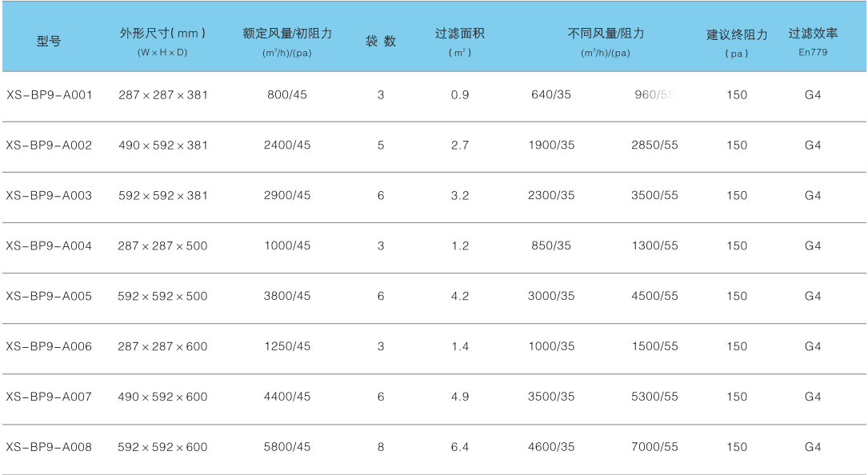Click the 4.9 filter area value

tap(459, 397)
